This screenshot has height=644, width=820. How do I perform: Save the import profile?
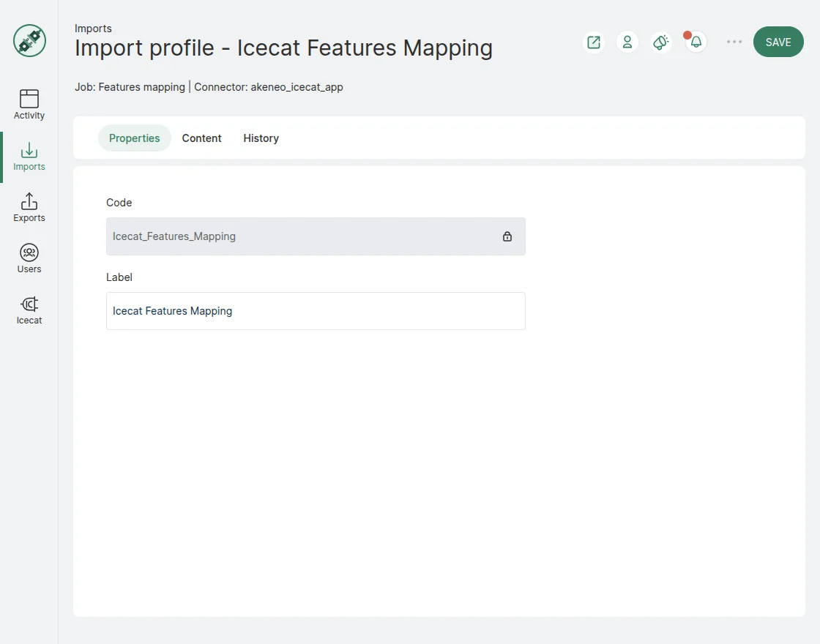(778, 42)
